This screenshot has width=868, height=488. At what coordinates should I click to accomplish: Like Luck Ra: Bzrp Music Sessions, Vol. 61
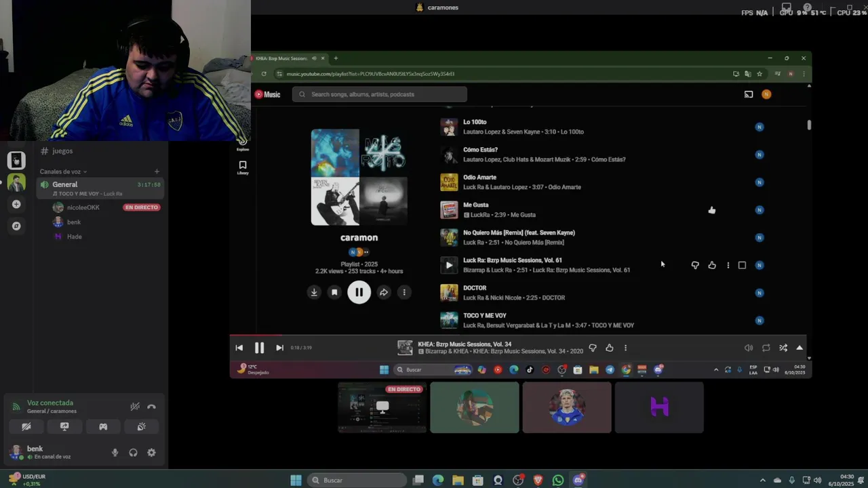[x=712, y=265]
